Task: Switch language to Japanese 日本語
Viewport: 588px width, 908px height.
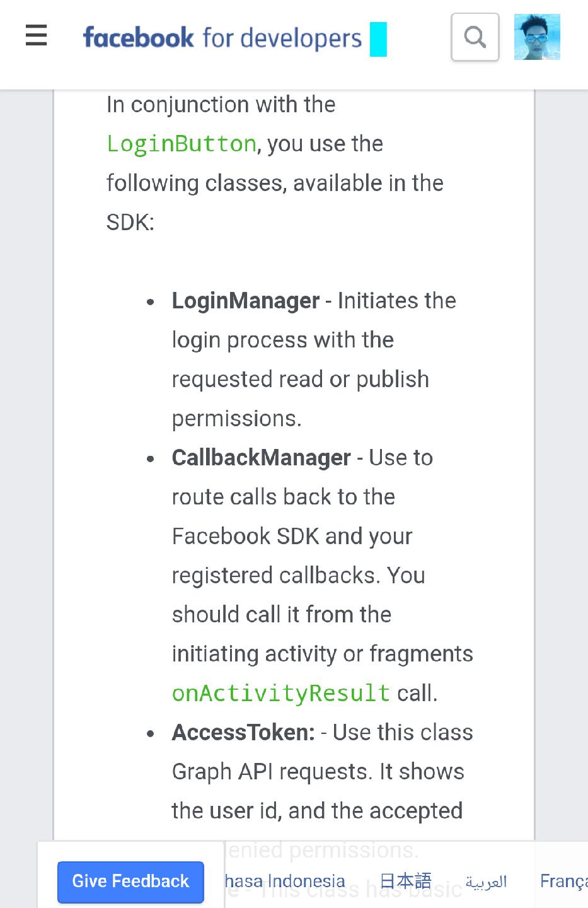Action: (x=406, y=881)
